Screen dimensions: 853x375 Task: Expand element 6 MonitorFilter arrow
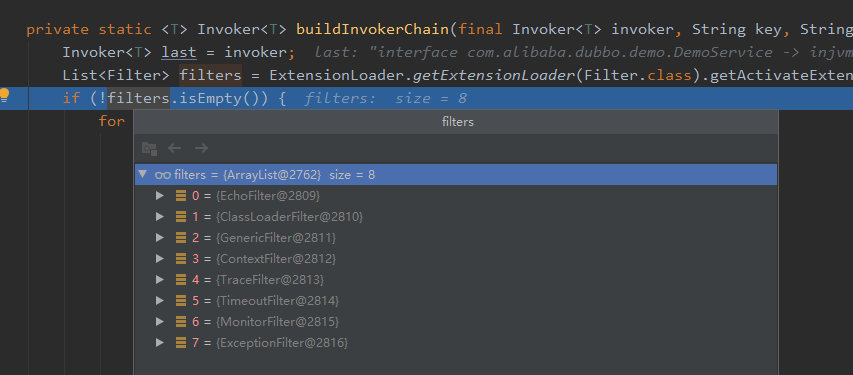coord(159,322)
